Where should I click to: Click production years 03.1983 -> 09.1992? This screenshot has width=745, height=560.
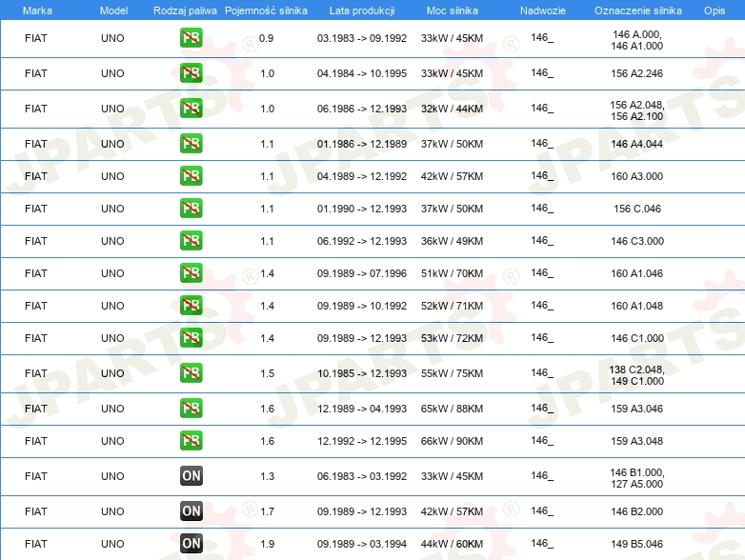click(362, 38)
